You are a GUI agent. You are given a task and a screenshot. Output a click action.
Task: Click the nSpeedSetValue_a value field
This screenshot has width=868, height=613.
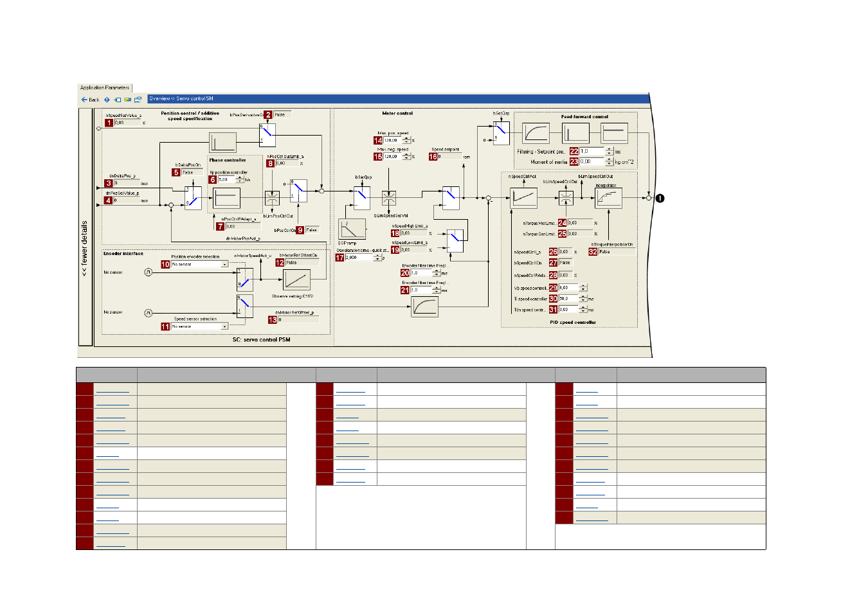tap(127, 122)
